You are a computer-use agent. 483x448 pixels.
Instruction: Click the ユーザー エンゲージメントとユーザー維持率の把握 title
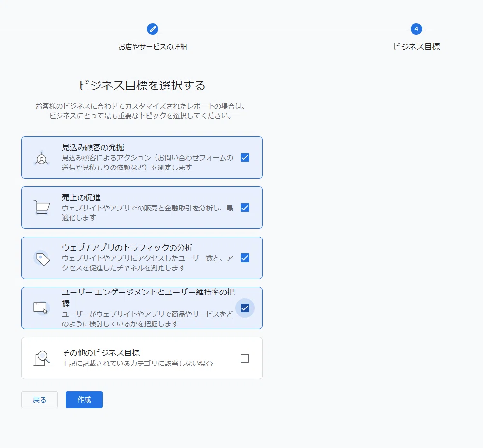(x=148, y=297)
